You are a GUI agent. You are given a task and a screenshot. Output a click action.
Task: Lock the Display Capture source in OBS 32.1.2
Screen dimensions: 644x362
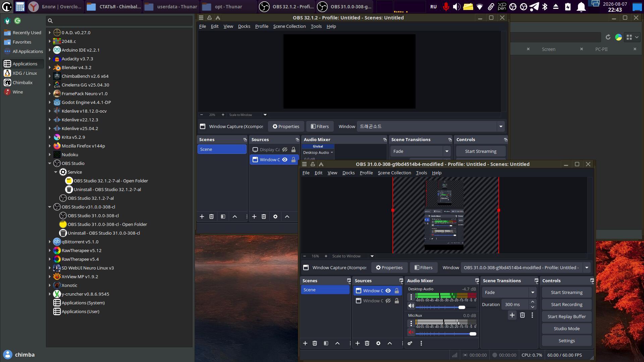click(293, 150)
